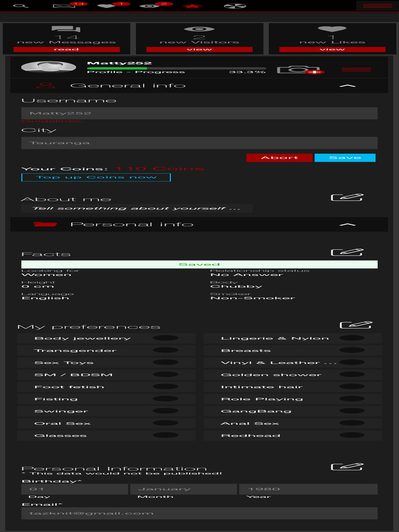Image resolution: width=399 pixels, height=532 pixels.
Task: Open the birthday Day dropdown showing 01
Action: (75, 489)
